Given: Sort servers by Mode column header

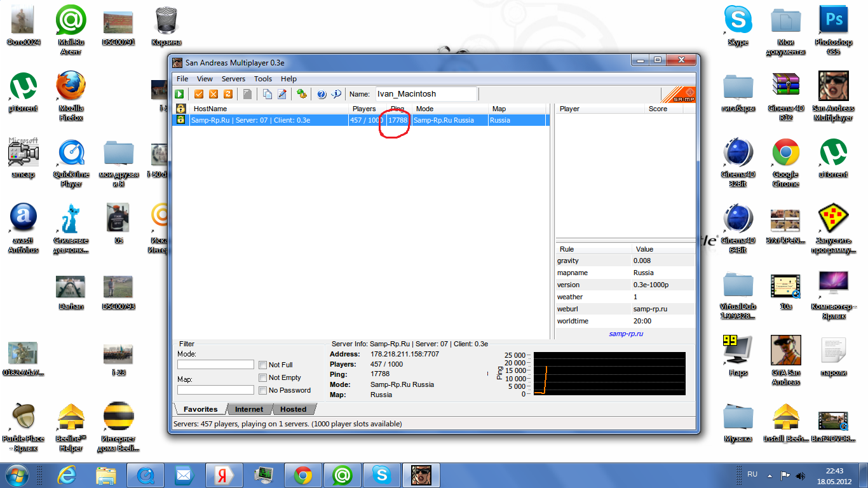Looking at the screenshot, I should point(451,109).
